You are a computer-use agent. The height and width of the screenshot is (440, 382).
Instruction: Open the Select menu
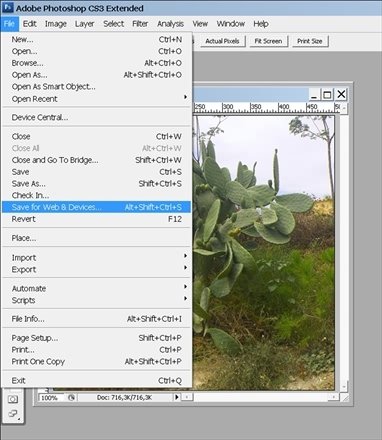[114, 24]
